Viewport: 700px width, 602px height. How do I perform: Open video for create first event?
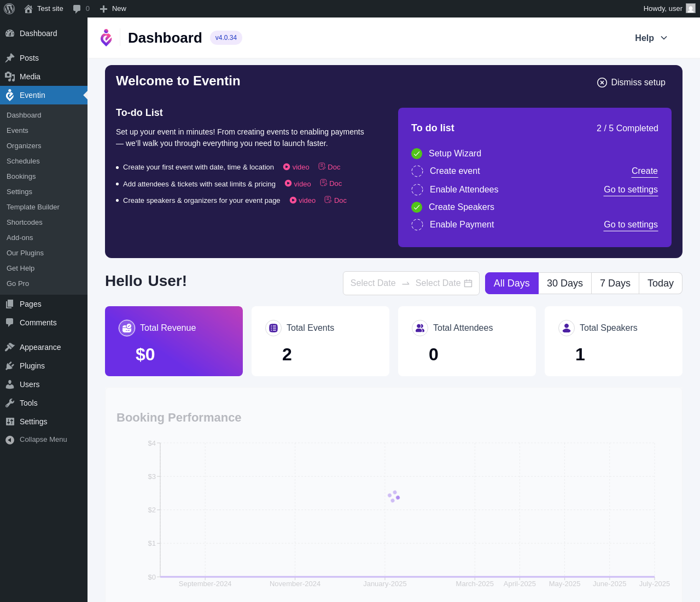[296, 167]
